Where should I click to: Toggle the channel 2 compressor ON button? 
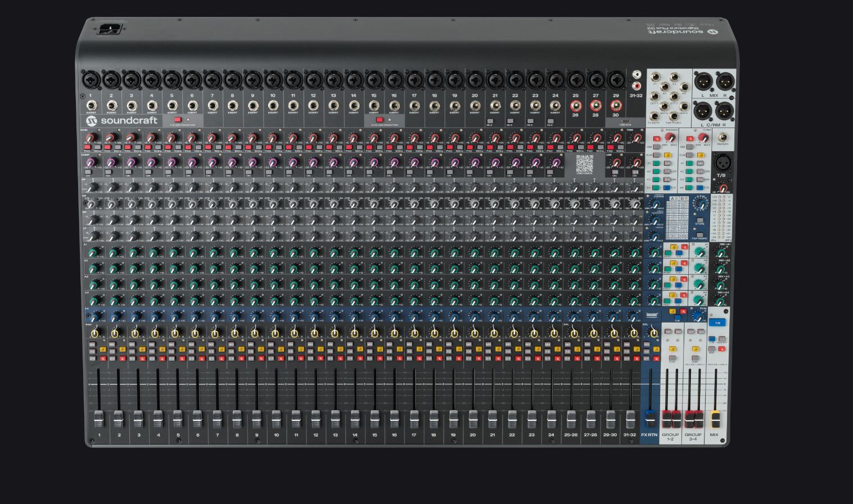click(x=108, y=172)
